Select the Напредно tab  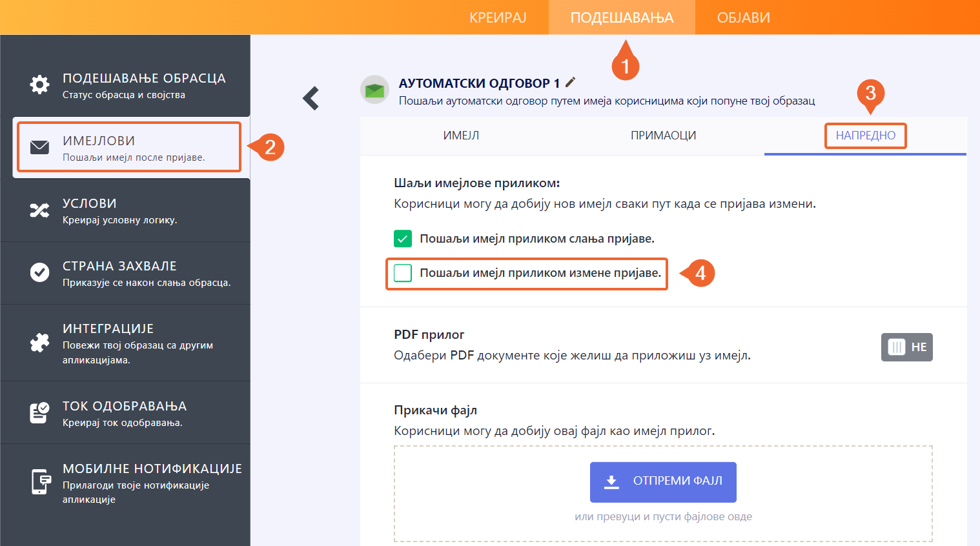(x=865, y=136)
